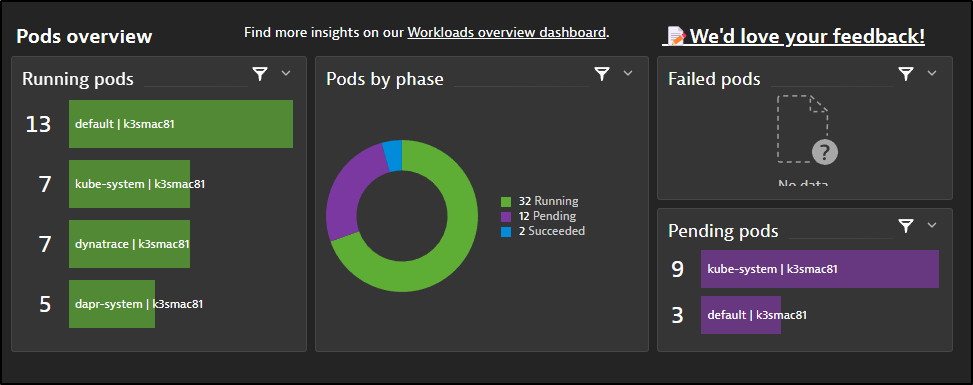Click the default | k3smac81 running pods bar

coord(181,124)
